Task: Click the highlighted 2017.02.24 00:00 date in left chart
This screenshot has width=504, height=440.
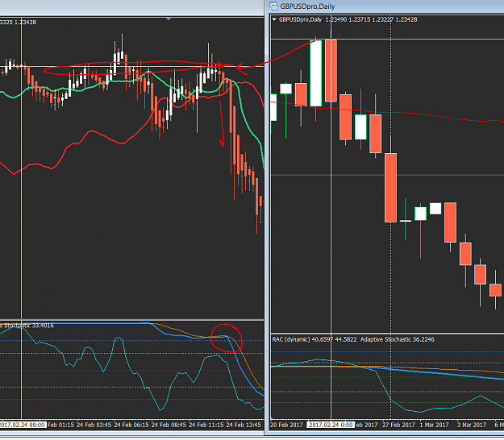Action: point(23,425)
